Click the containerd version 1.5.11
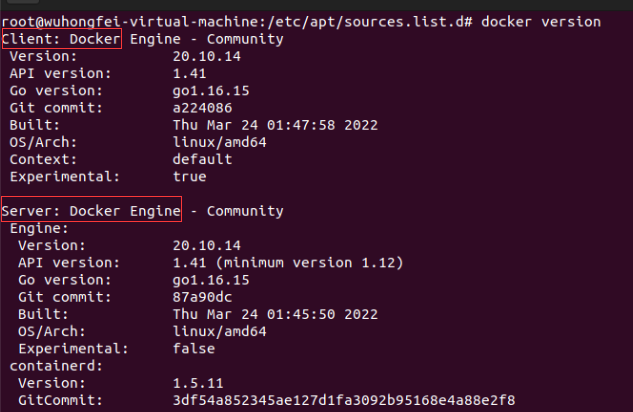The image size is (633, 412). [197, 383]
